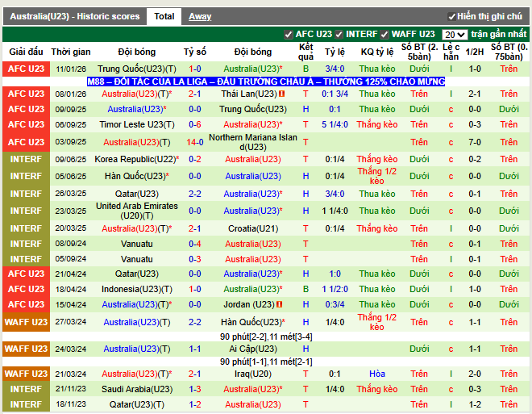Click the WAFF U23 label on 27/03/24 row
This screenshot has width=532, height=414.
(26, 322)
